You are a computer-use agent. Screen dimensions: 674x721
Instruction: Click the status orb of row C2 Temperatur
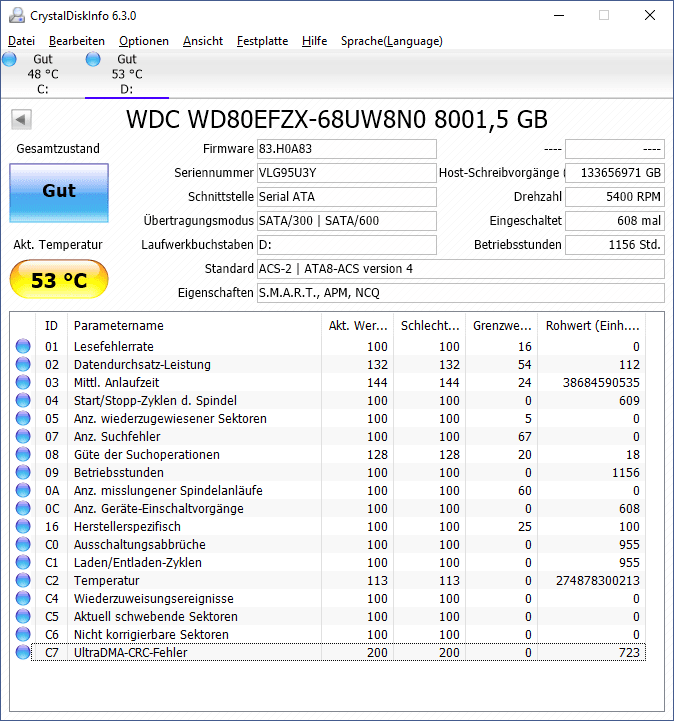[23, 580]
